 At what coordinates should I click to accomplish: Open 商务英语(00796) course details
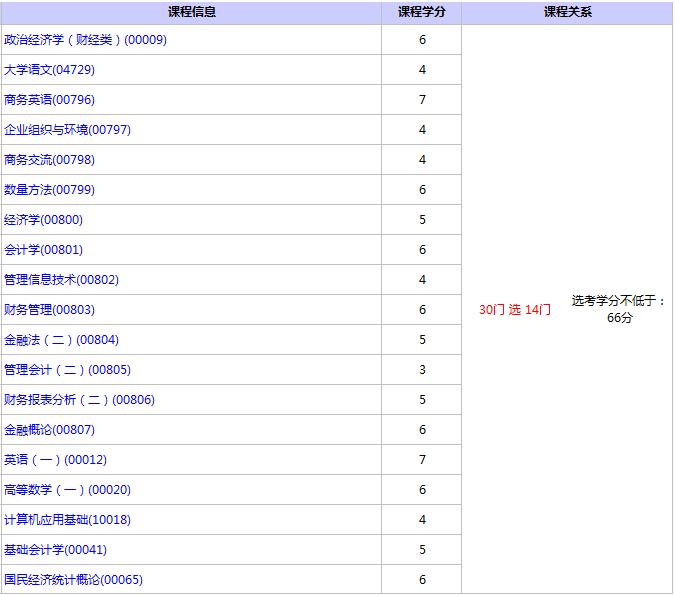(50, 100)
